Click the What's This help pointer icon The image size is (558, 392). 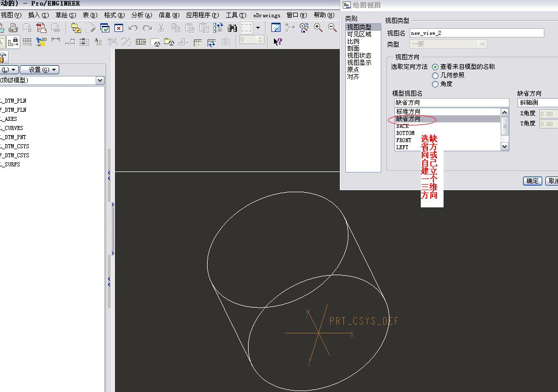click(x=277, y=41)
